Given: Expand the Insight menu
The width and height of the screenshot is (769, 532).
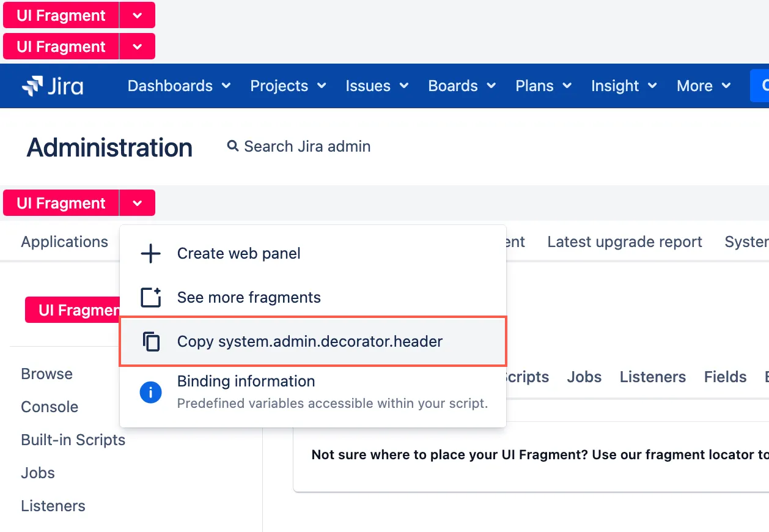Looking at the screenshot, I should 624,86.
